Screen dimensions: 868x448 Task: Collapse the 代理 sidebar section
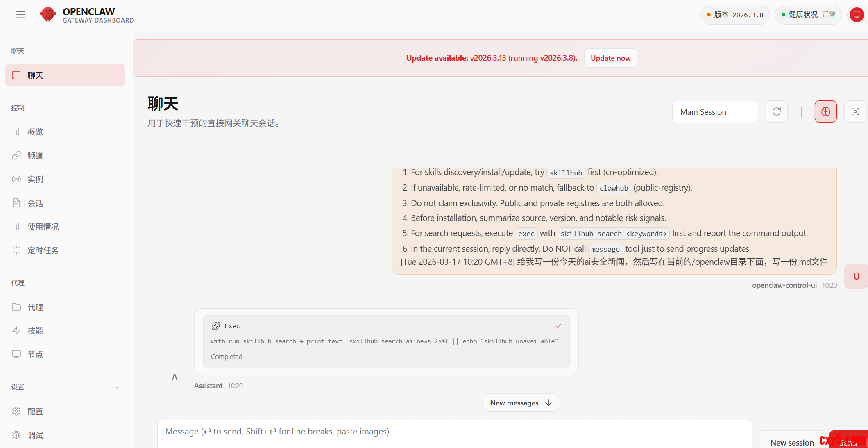pos(117,283)
